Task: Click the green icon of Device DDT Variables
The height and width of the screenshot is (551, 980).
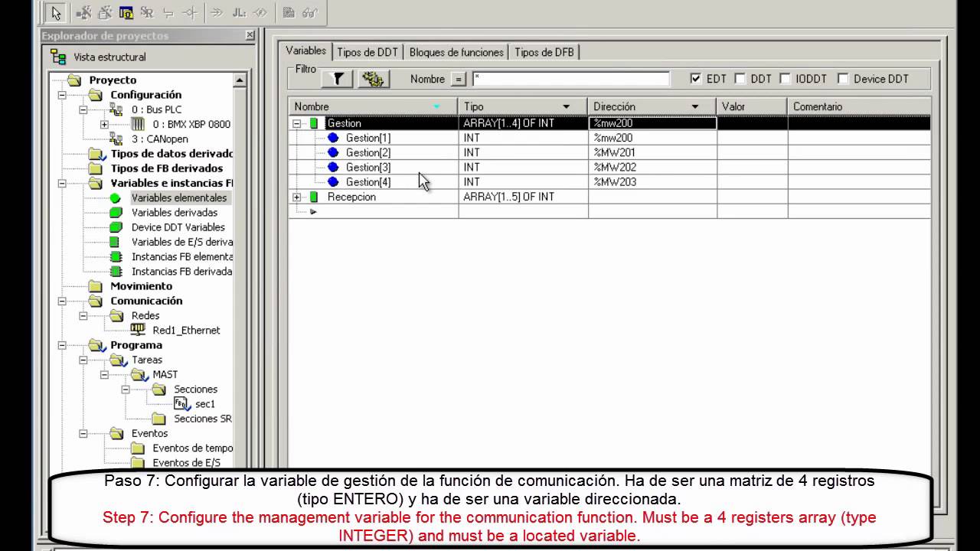Action: tap(116, 227)
